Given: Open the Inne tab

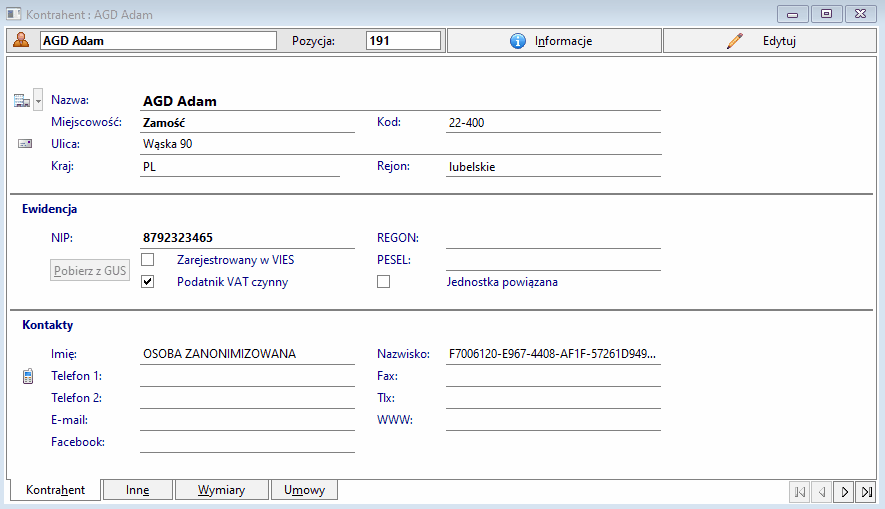Looking at the screenshot, I should click(x=138, y=490).
